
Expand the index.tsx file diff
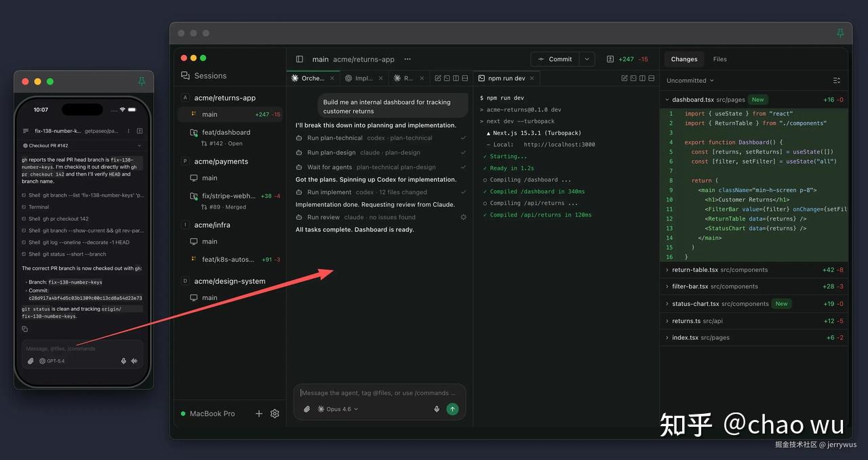667,337
